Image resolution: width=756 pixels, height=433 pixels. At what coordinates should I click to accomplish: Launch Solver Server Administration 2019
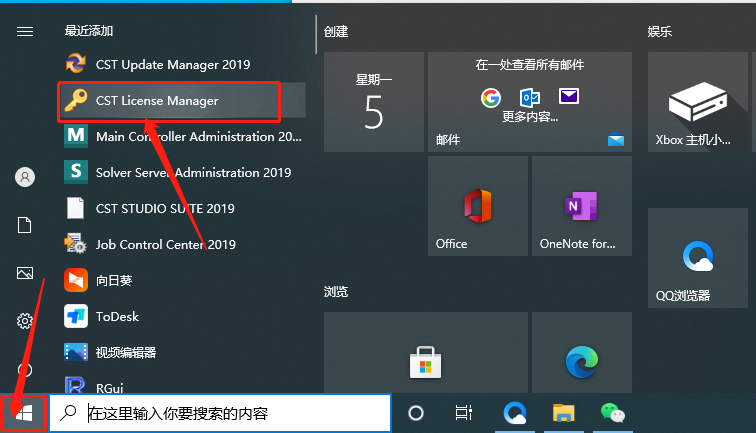click(181, 172)
